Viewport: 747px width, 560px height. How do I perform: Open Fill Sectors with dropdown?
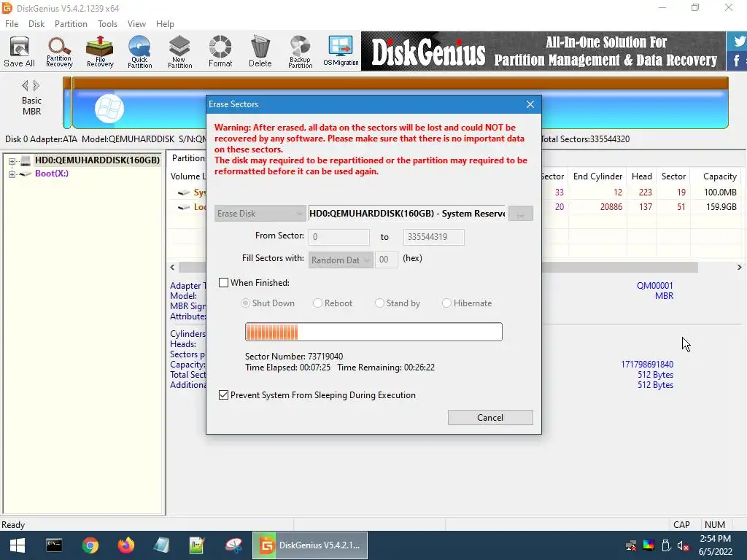[x=341, y=260]
